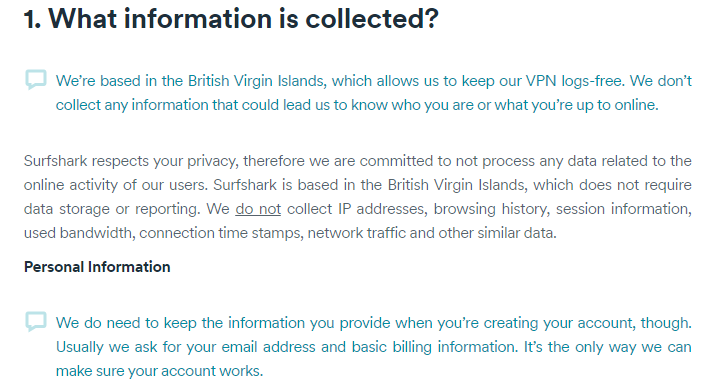Click "what you're up to online" phrase
Viewport: 711px width, 386px height.
(x=575, y=105)
